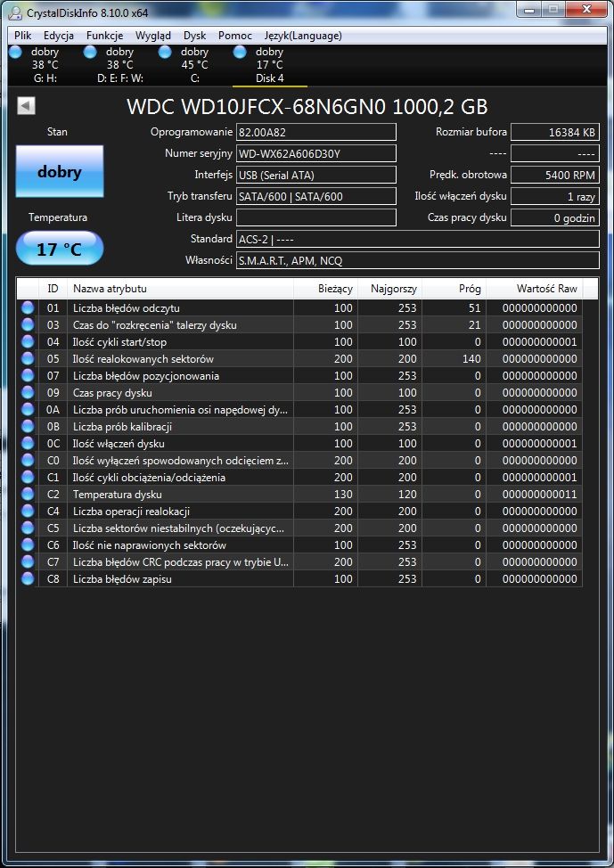Click the Interfejs field USB (Serial ATA)
Viewport: 614px width, 868px height.
click(316, 175)
